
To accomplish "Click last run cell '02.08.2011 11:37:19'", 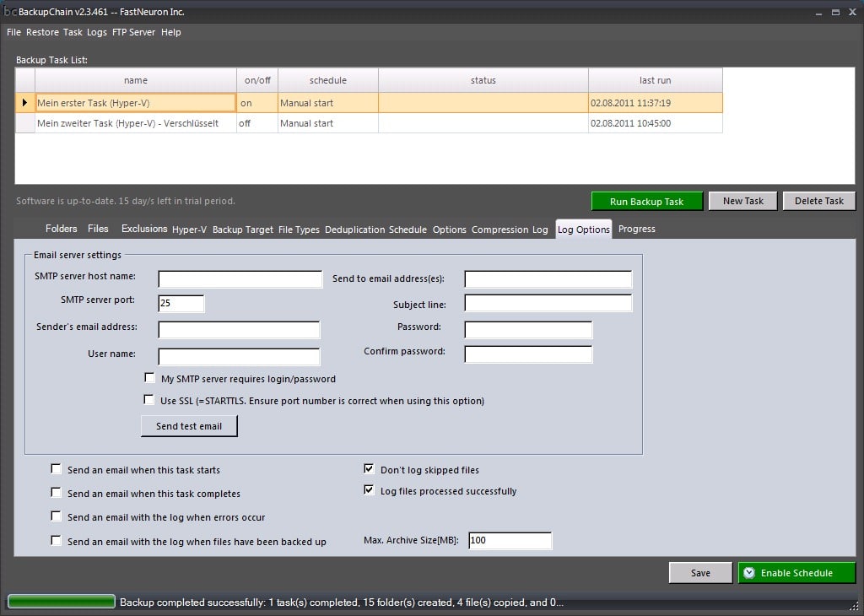I will 655,103.
